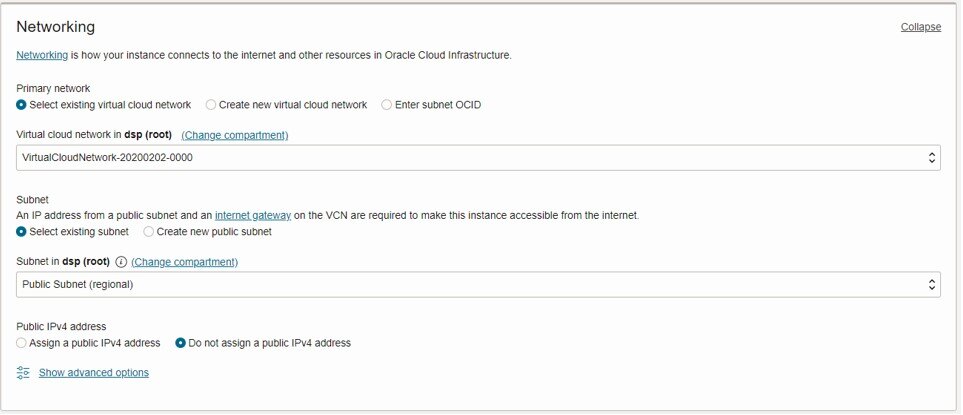Choose the Select existing subnet radio button
Viewport: 963px width, 415px height.
point(21,232)
